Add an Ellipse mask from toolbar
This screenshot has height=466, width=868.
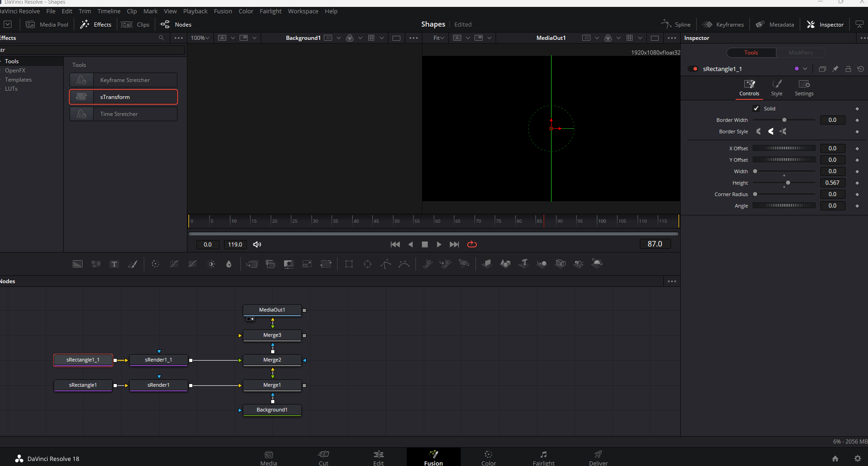point(367,264)
